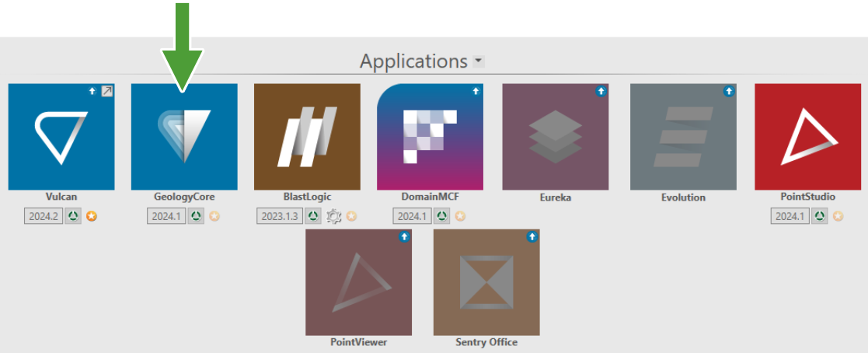Viewport: 868px width, 353px height.
Task: Click the Sentry Office name label
Action: [486, 342]
